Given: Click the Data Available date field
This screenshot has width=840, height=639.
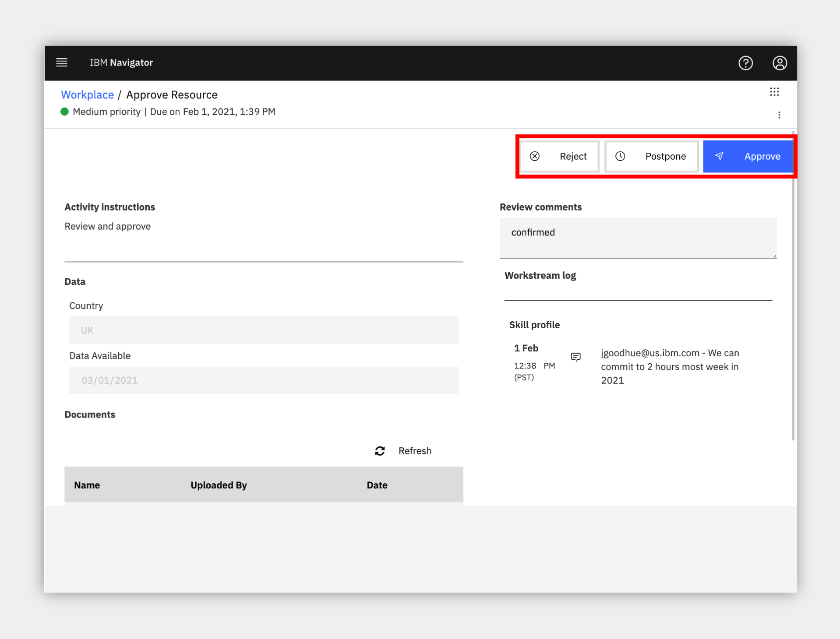Looking at the screenshot, I should (x=264, y=380).
